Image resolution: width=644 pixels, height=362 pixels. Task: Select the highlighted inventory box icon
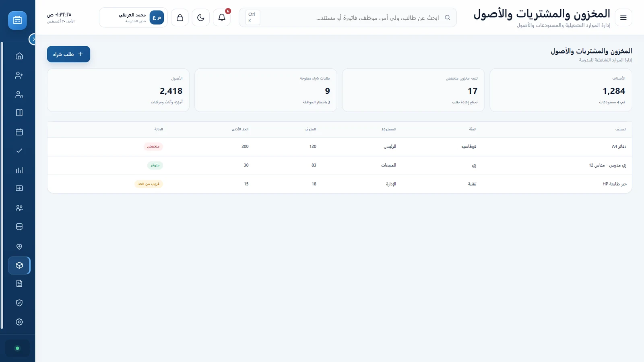[x=19, y=265]
